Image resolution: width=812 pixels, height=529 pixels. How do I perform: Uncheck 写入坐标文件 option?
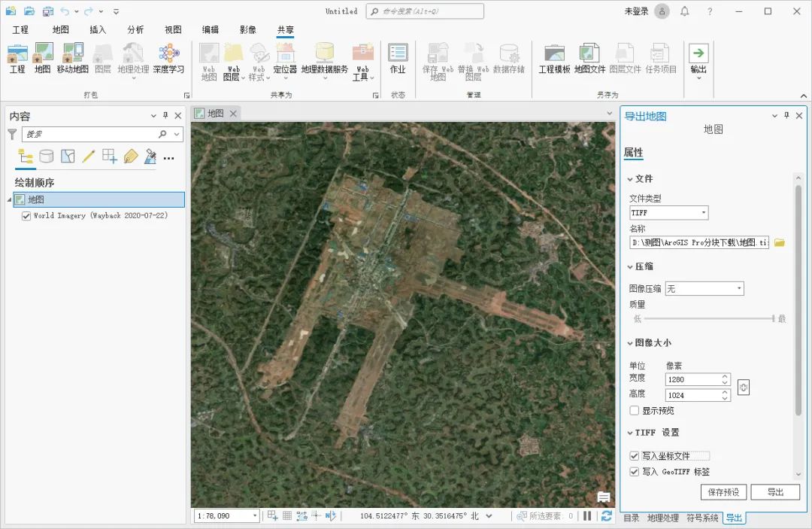[x=635, y=456]
